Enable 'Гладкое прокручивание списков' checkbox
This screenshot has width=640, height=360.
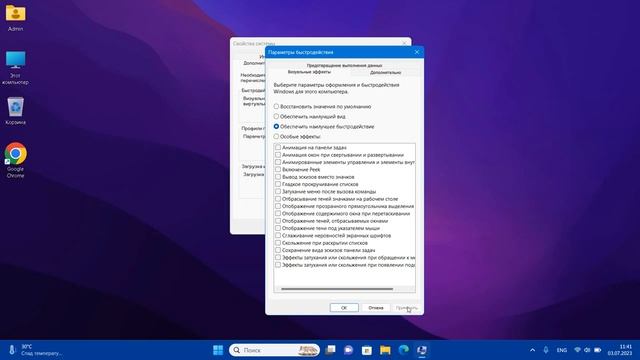click(x=278, y=184)
